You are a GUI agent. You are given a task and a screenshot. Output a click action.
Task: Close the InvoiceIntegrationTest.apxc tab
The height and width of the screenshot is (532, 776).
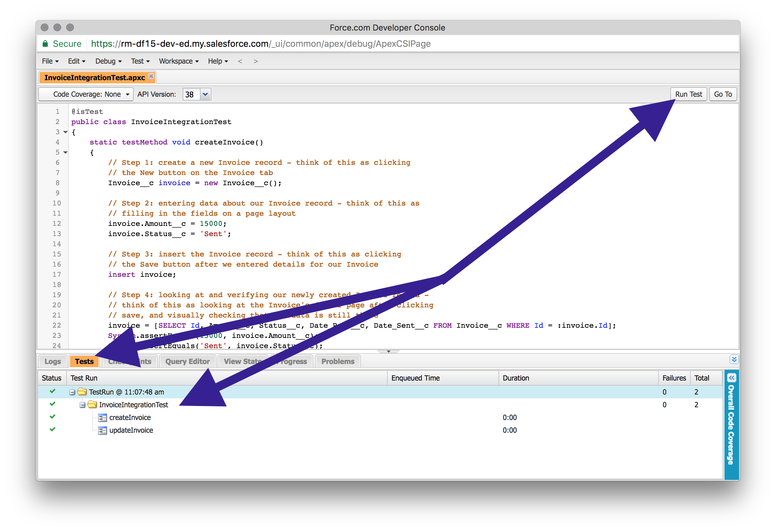(x=151, y=76)
